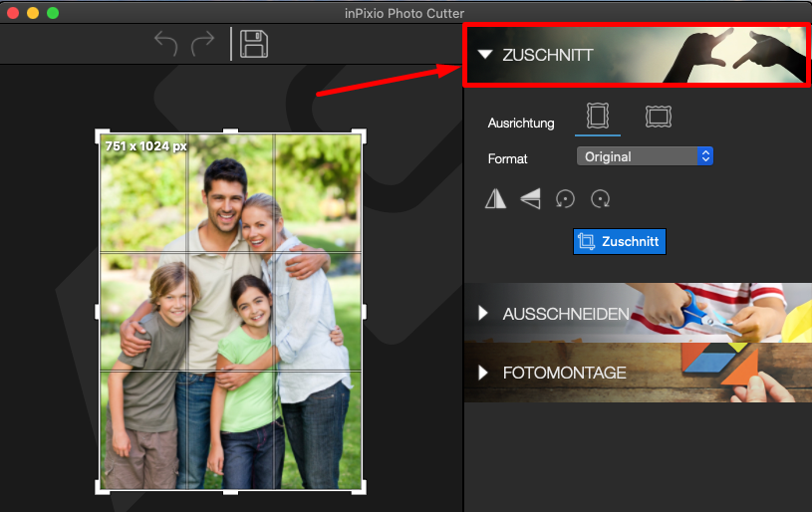This screenshot has width=812, height=512.
Task: Click the bottom-right crop corner handle
Action: pyautogui.click(x=360, y=487)
